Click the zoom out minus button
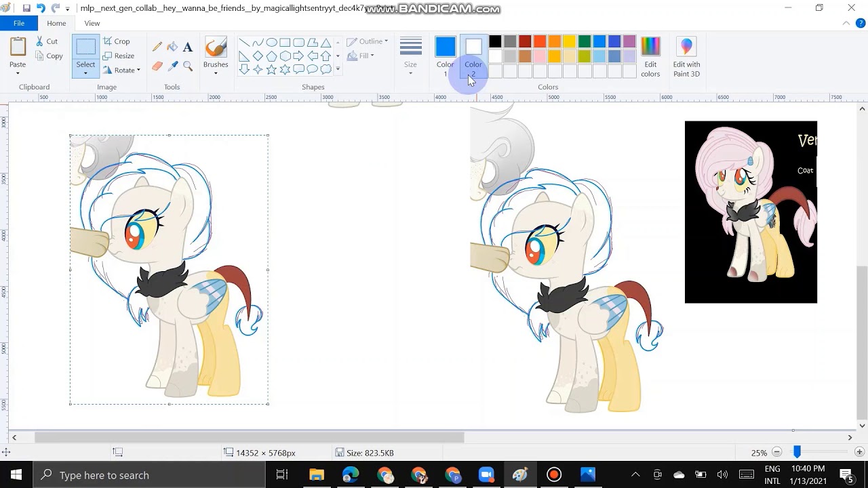The width and height of the screenshot is (868, 488). [777, 452]
